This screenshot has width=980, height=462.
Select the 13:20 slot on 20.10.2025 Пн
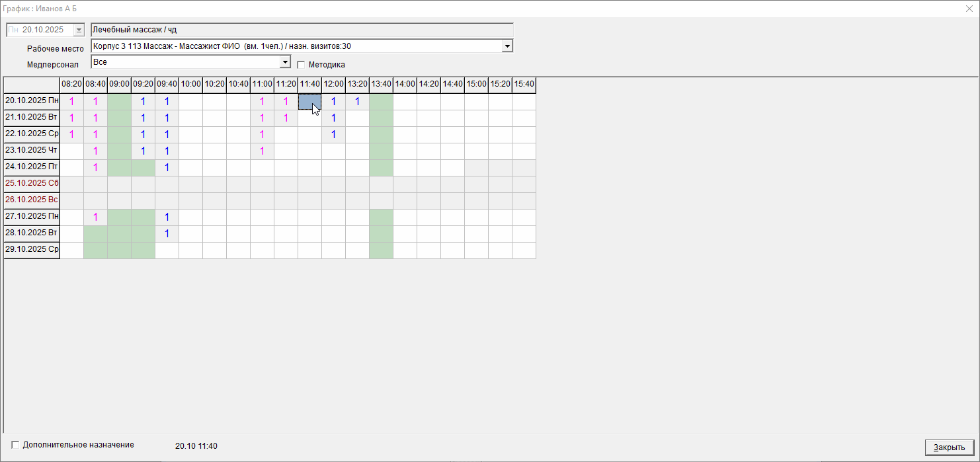(357, 102)
